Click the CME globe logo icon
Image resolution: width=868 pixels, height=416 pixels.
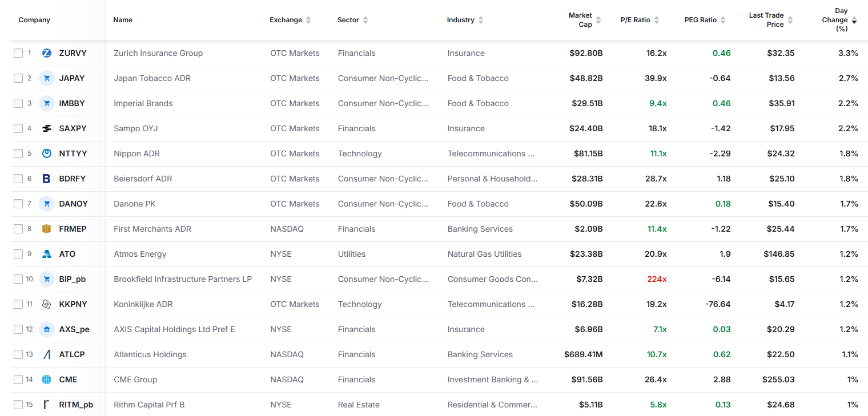47,379
